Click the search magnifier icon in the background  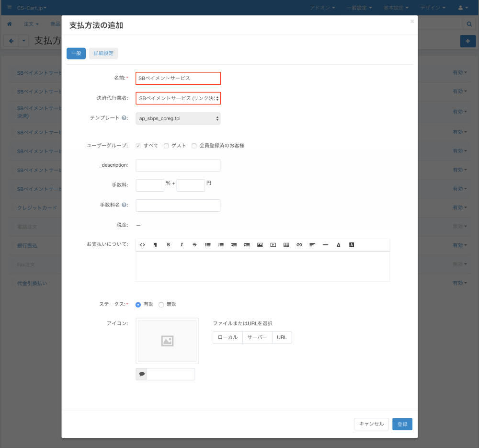[x=469, y=24]
